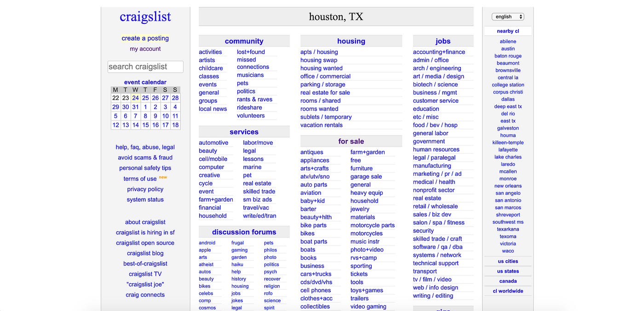The image size is (644, 311).
Task: Open food / bev / hosp jobs
Action: [x=435, y=125]
